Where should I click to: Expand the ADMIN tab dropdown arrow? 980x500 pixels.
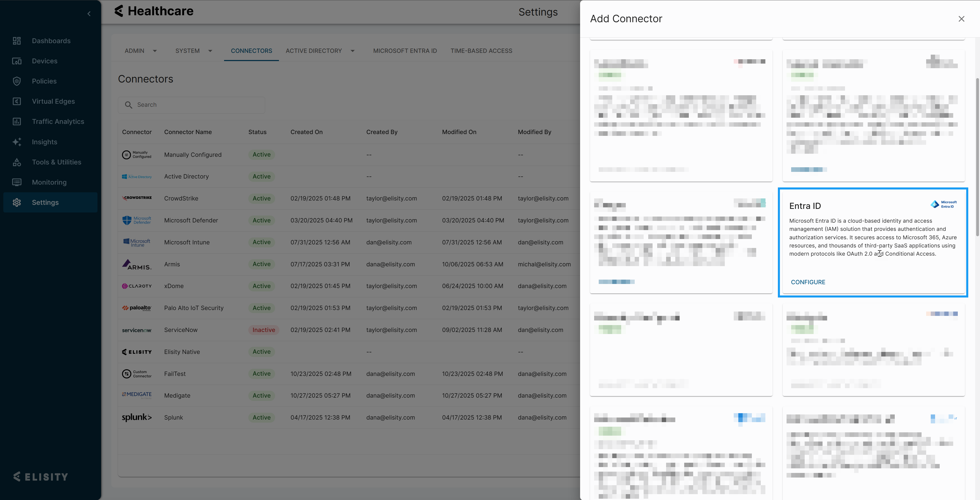pos(155,51)
